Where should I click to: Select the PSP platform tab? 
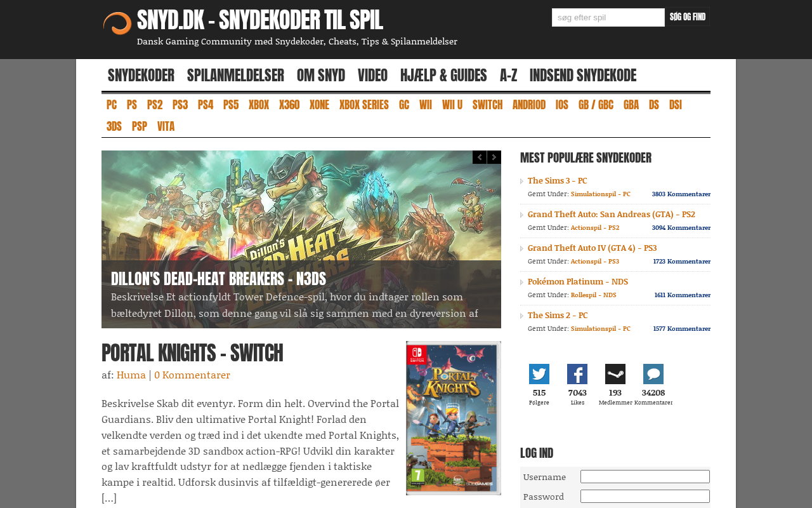140,126
